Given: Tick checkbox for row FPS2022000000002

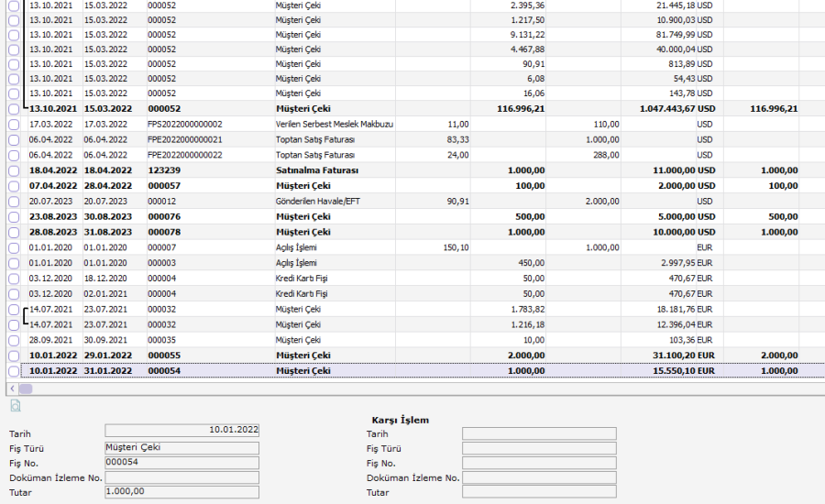Looking at the screenshot, I should (13, 124).
